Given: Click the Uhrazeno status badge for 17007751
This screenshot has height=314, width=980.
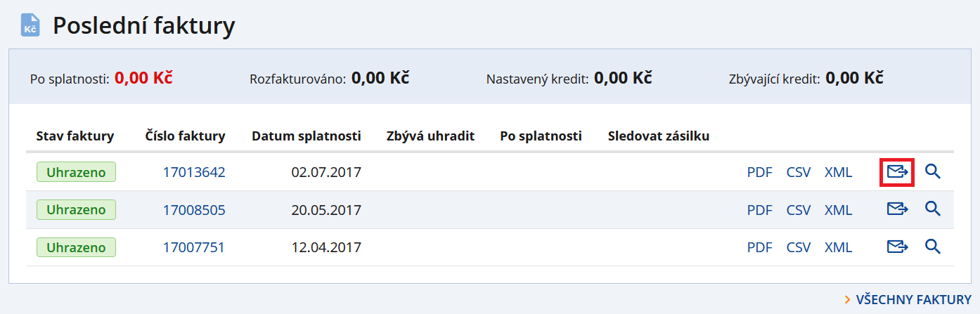Looking at the screenshot, I should (76, 247).
